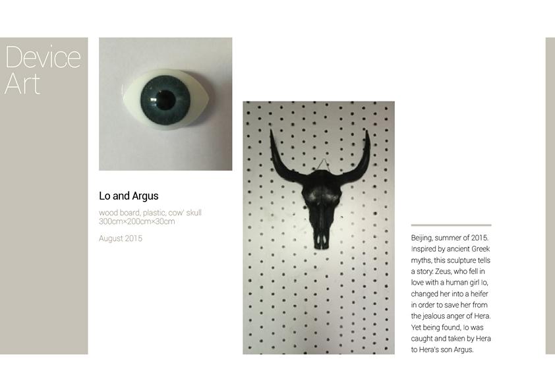This screenshot has width=555, height=392.
Task: Click the wire hanger above the skull
Action: 323,165
